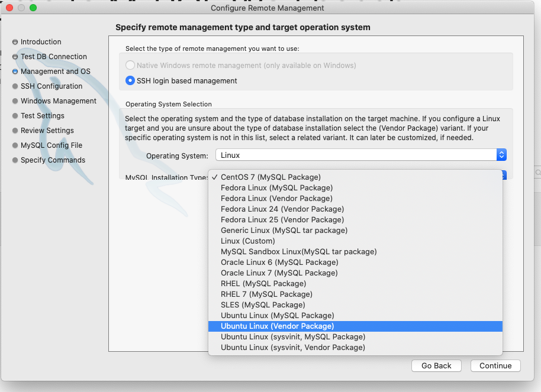This screenshot has width=541, height=392.
Task: Select Oracle Linux 7 (MySQL Package)
Action: coord(355,273)
